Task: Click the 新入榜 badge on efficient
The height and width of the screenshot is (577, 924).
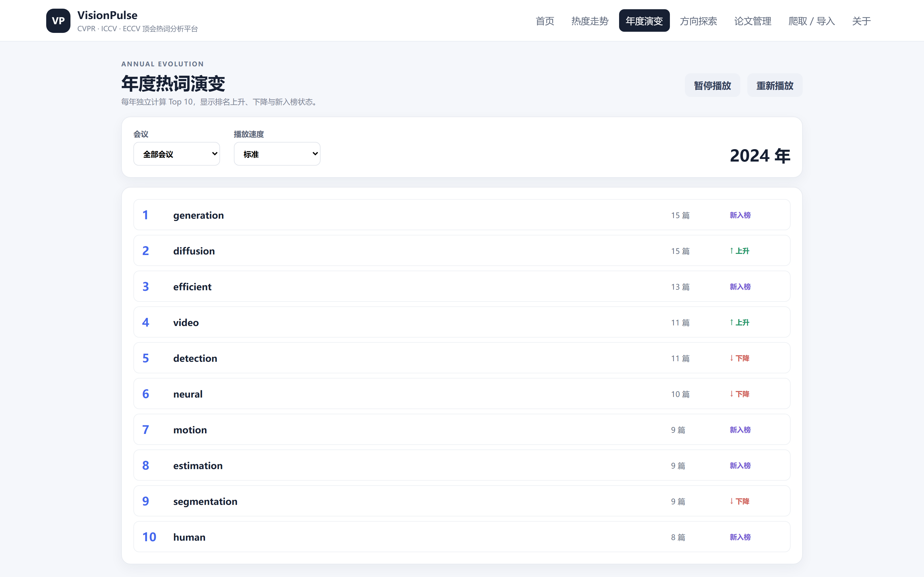Action: [x=740, y=286]
